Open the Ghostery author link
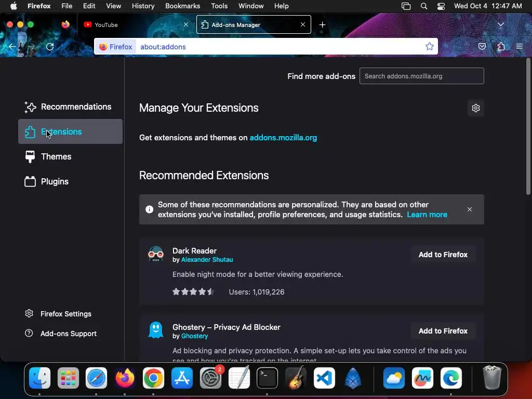The height and width of the screenshot is (399, 532). (x=194, y=336)
